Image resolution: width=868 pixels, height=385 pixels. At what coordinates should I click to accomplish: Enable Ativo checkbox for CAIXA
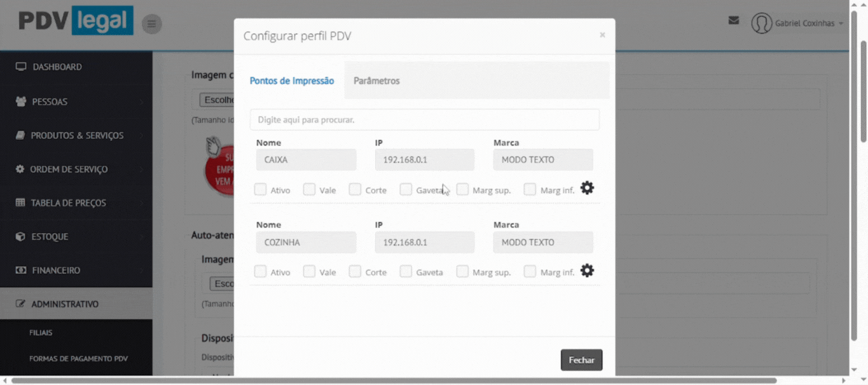(x=261, y=189)
